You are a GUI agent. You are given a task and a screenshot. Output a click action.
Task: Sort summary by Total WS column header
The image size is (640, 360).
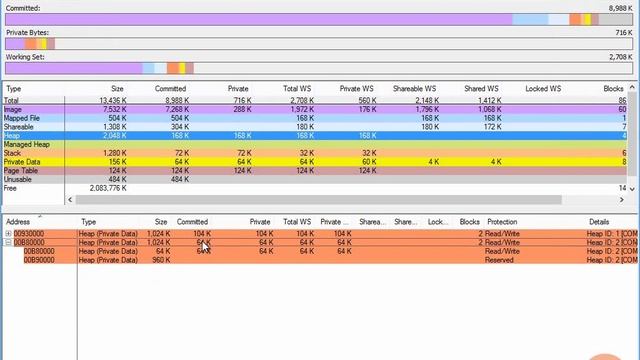(297, 89)
